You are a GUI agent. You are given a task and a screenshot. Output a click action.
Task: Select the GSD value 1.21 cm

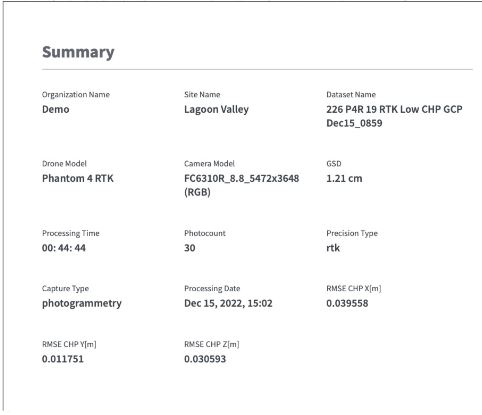344,178
